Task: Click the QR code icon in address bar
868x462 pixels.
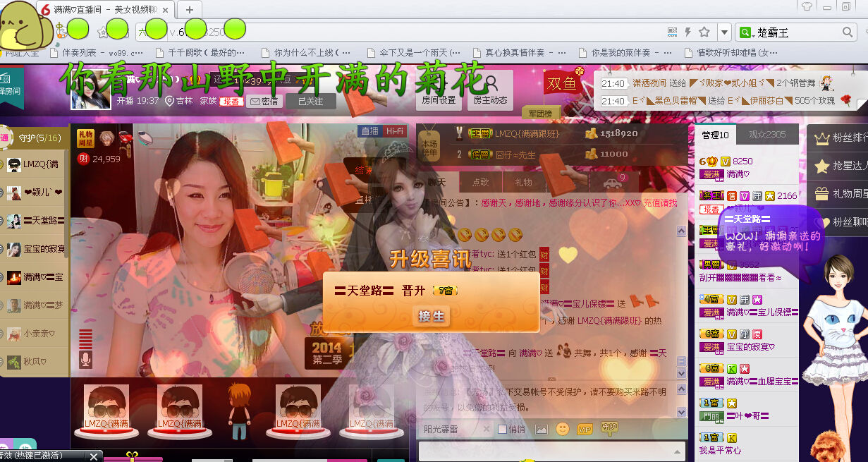Action: point(672,32)
